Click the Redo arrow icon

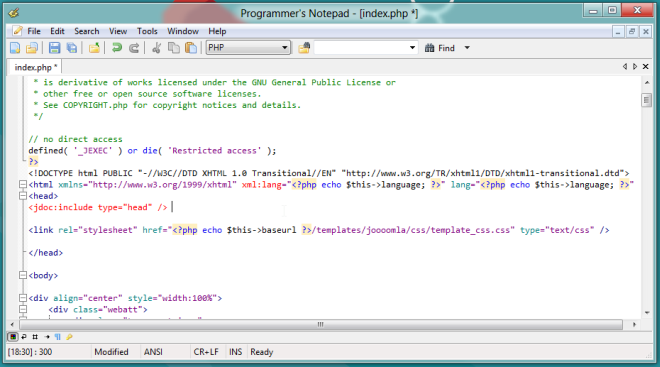[x=134, y=48]
